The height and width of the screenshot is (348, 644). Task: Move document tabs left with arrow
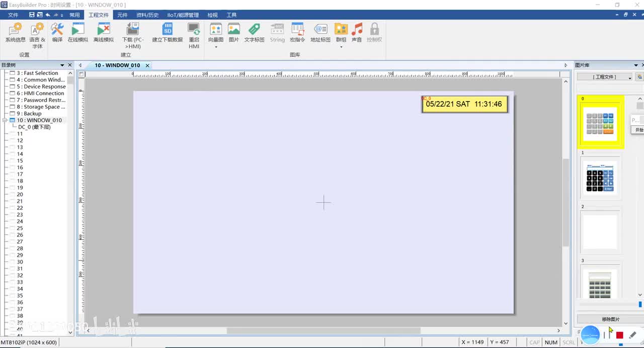80,65
